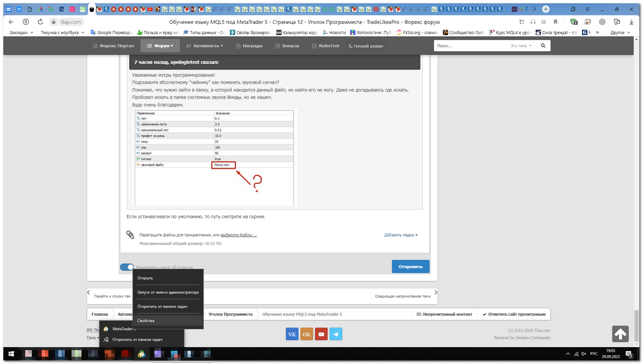Submit the reply with Отправить
The image size is (643, 364).
[x=411, y=266]
